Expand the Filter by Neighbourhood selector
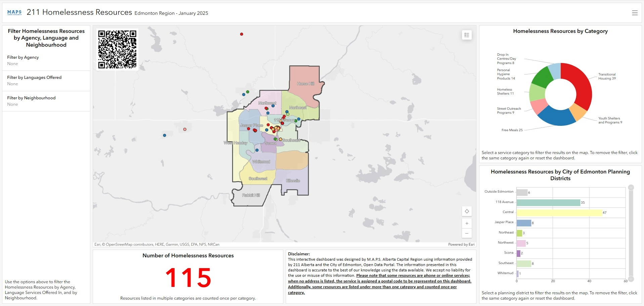This screenshot has height=306, width=644. [x=46, y=101]
